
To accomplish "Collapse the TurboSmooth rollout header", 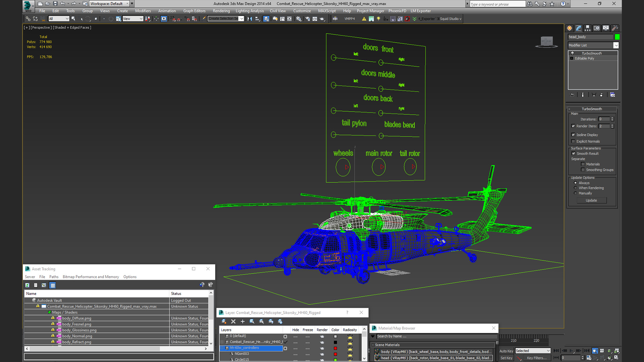I will 592,109.
